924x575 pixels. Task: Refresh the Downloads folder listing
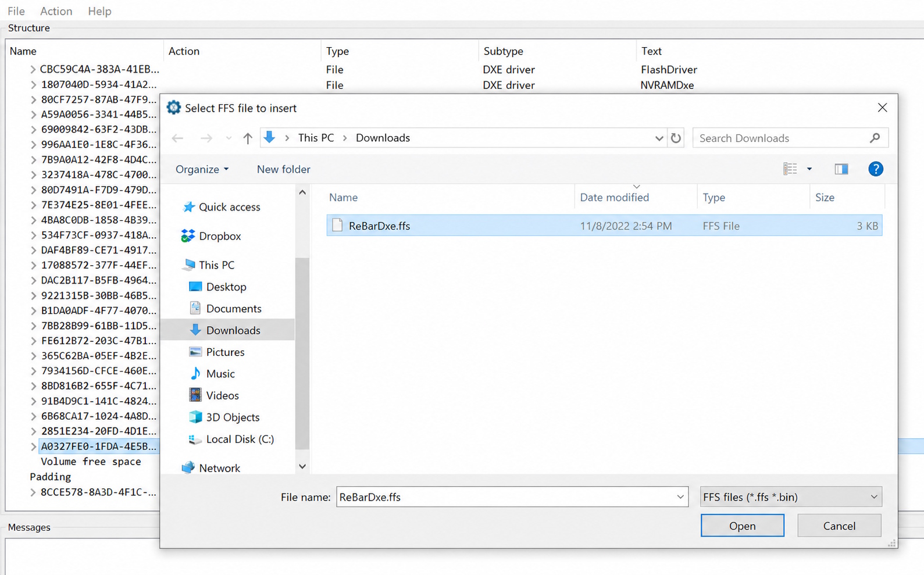click(676, 138)
